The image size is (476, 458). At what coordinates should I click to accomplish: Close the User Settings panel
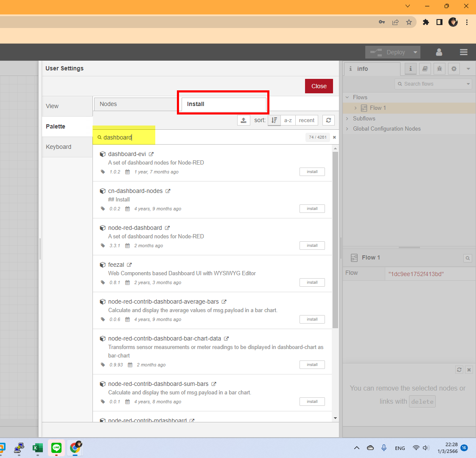point(319,86)
